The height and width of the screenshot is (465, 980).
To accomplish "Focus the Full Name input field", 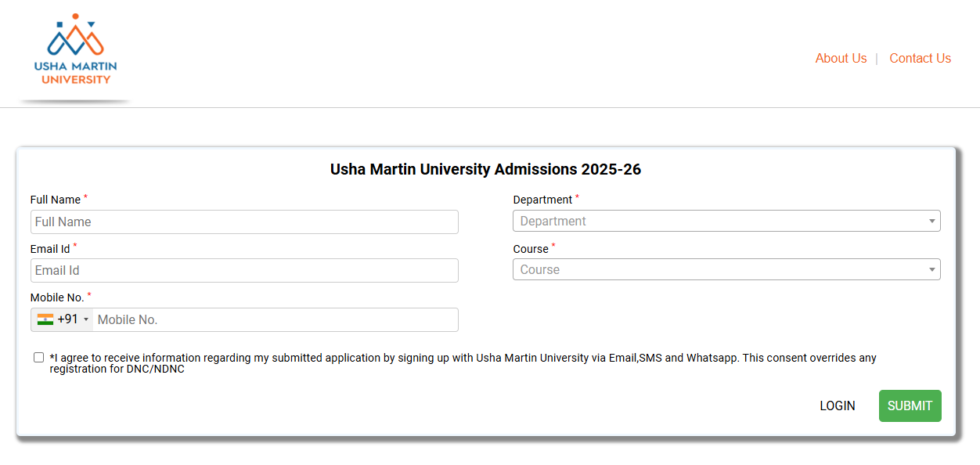I will point(244,222).
